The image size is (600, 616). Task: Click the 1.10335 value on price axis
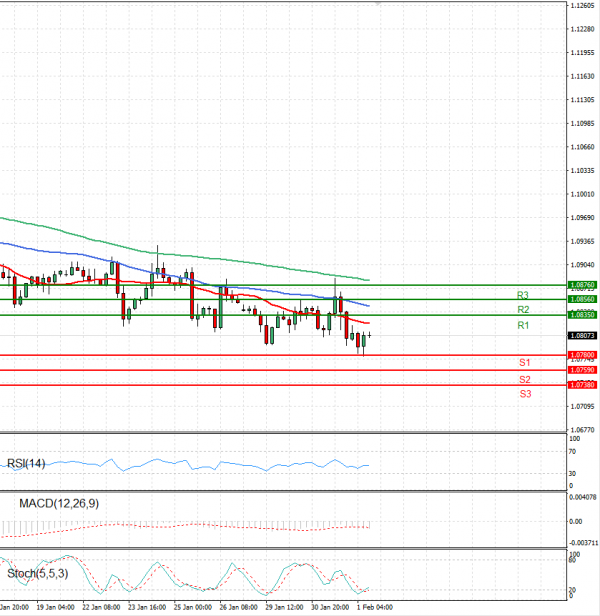(582, 170)
